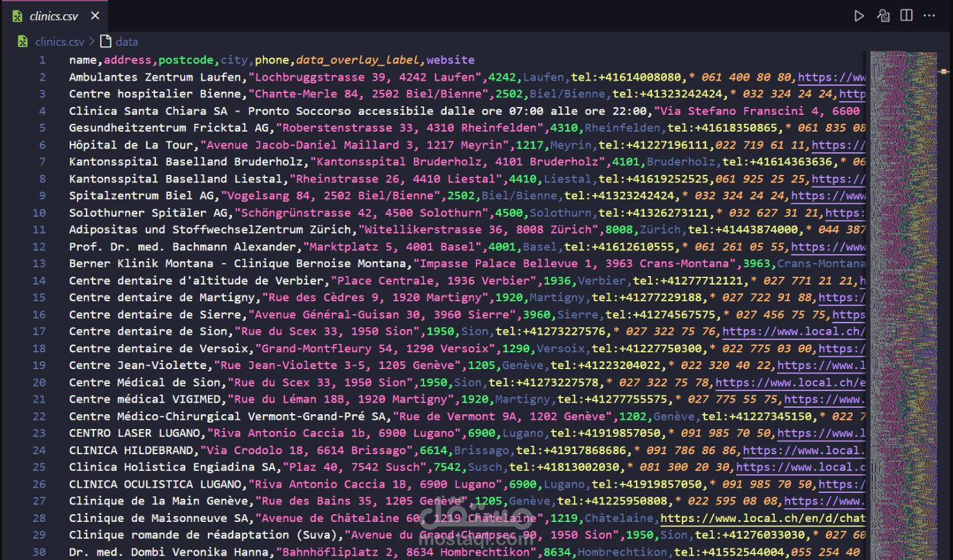The height and width of the screenshot is (560, 953).
Task: Open the More Actions ellipsis menu
Action: [930, 15]
